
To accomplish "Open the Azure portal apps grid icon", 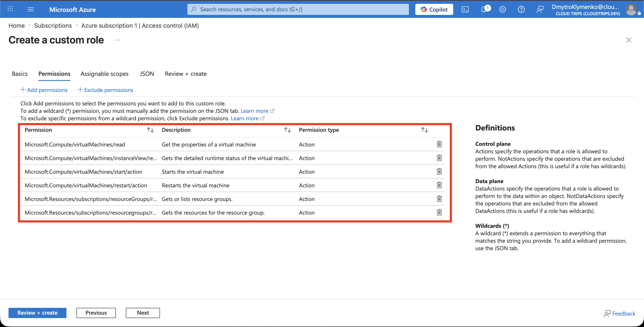I will pyautogui.click(x=10, y=9).
